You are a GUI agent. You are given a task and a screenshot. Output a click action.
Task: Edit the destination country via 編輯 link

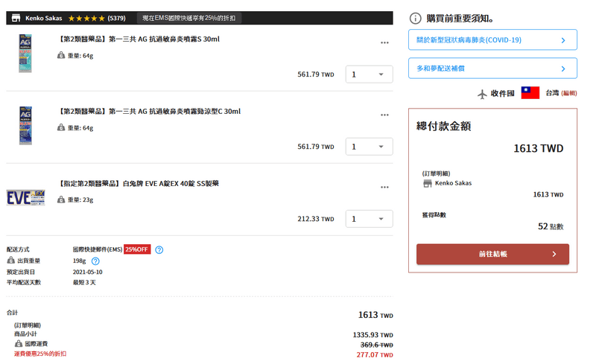[569, 93]
